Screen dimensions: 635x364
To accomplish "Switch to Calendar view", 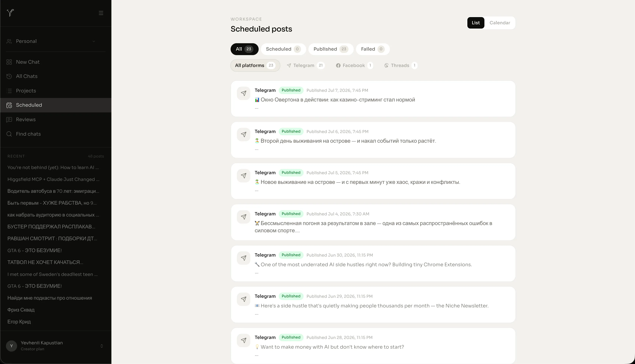I will coord(500,23).
